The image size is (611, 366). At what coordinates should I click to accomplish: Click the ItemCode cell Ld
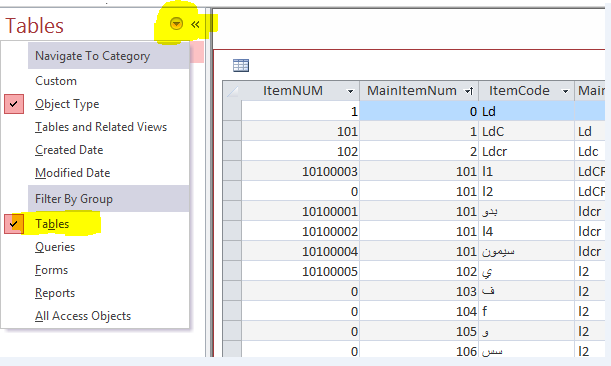pos(526,111)
